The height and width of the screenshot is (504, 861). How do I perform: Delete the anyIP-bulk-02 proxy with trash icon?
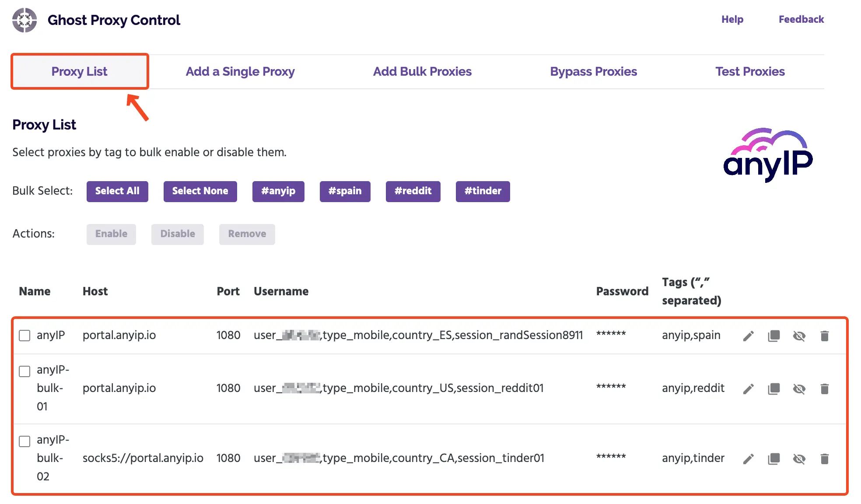click(x=825, y=458)
